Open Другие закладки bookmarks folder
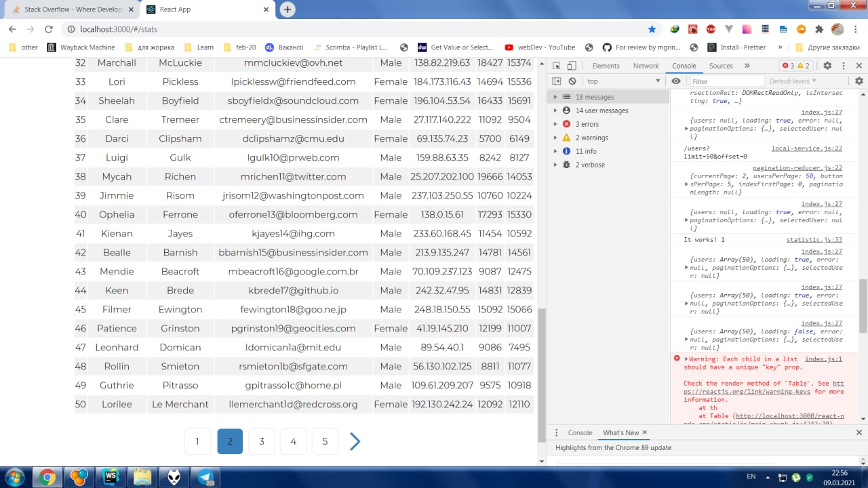The width and height of the screenshot is (868, 488). [827, 47]
